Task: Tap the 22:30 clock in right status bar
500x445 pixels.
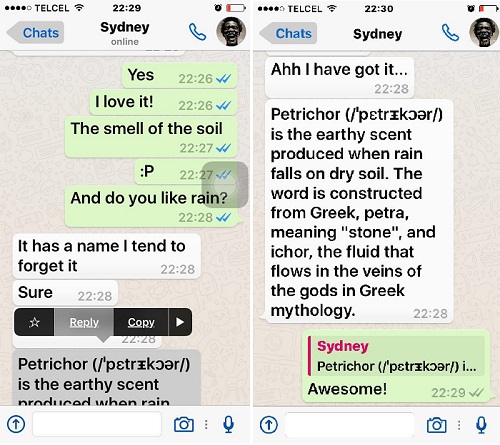Action: [x=379, y=8]
